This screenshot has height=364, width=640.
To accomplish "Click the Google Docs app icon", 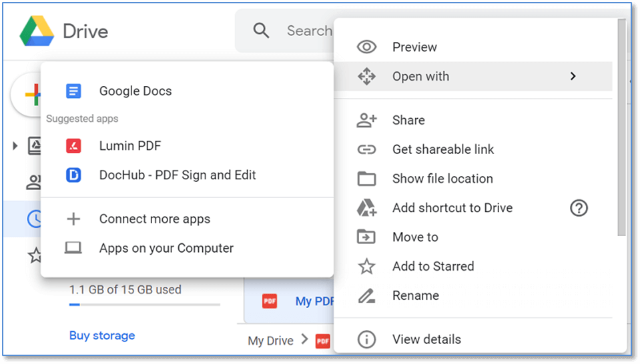I will (x=73, y=91).
